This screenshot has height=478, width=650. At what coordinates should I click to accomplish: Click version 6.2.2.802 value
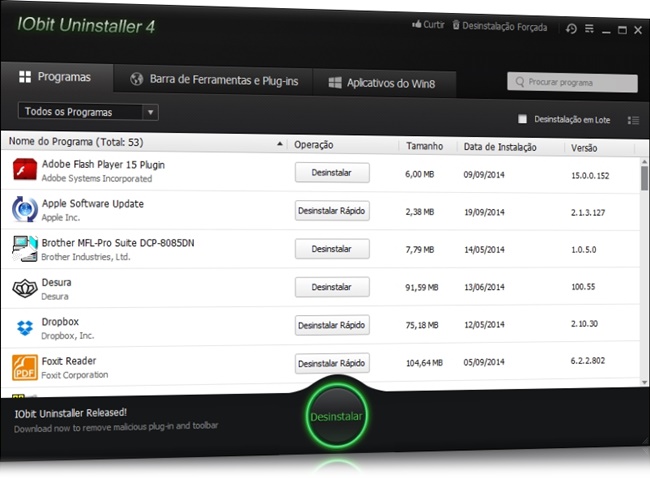coord(588,361)
